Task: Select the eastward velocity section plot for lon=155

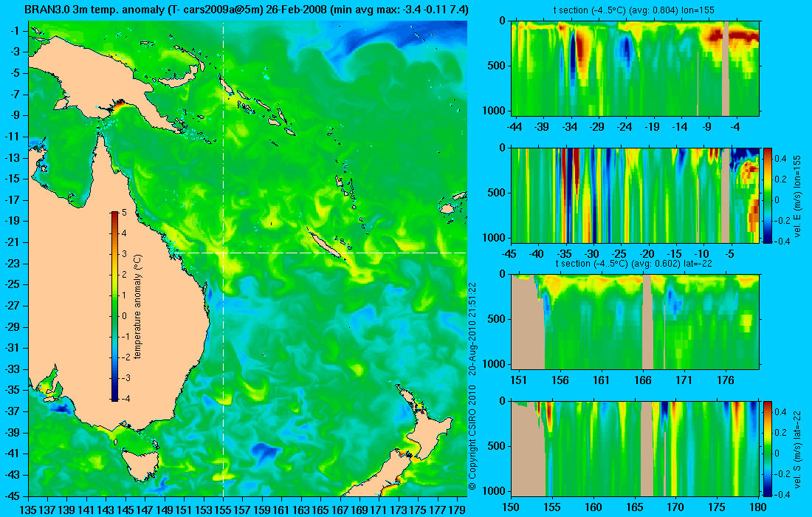Action: pos(635,195)
